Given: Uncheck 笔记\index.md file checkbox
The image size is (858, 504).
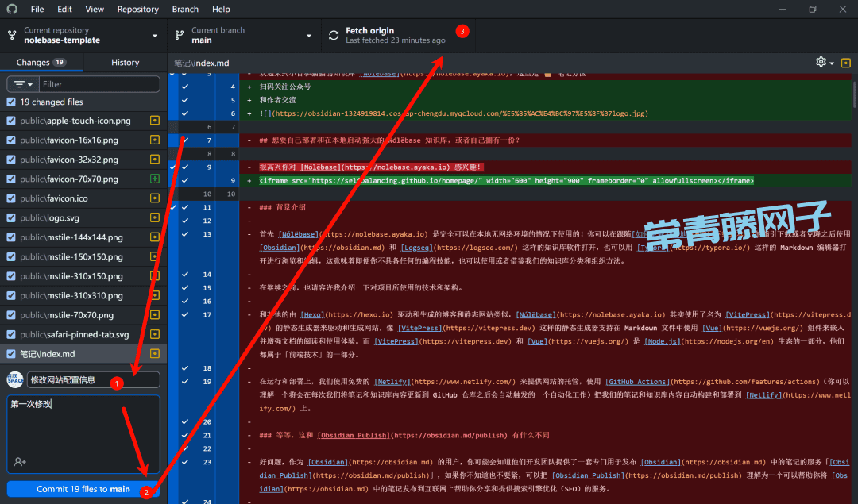Looking at the screenshot, I should 11,354.
